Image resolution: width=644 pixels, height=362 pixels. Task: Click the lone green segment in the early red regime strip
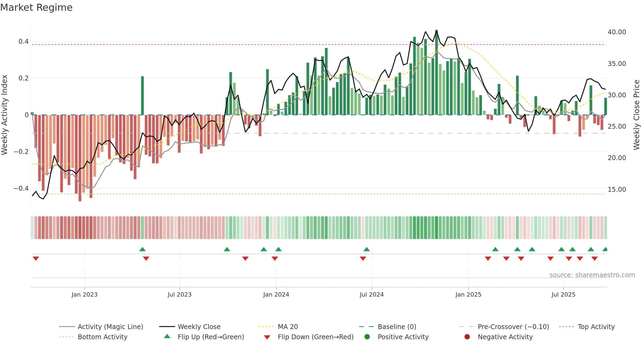142,228
